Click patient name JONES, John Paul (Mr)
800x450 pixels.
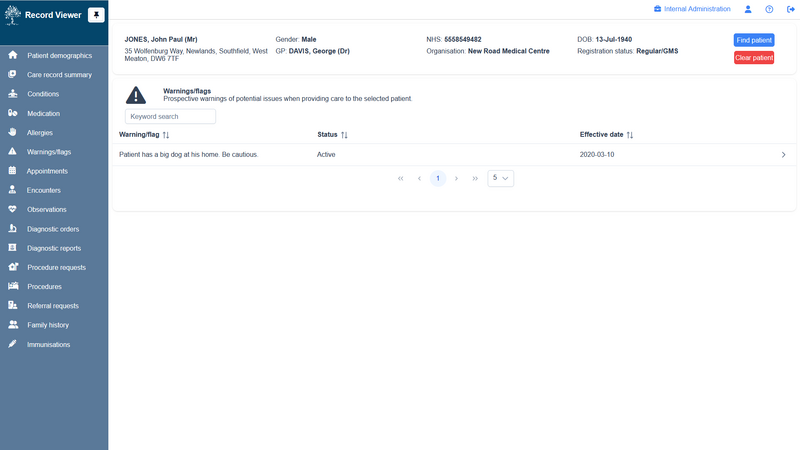click(x=161, y=39)
